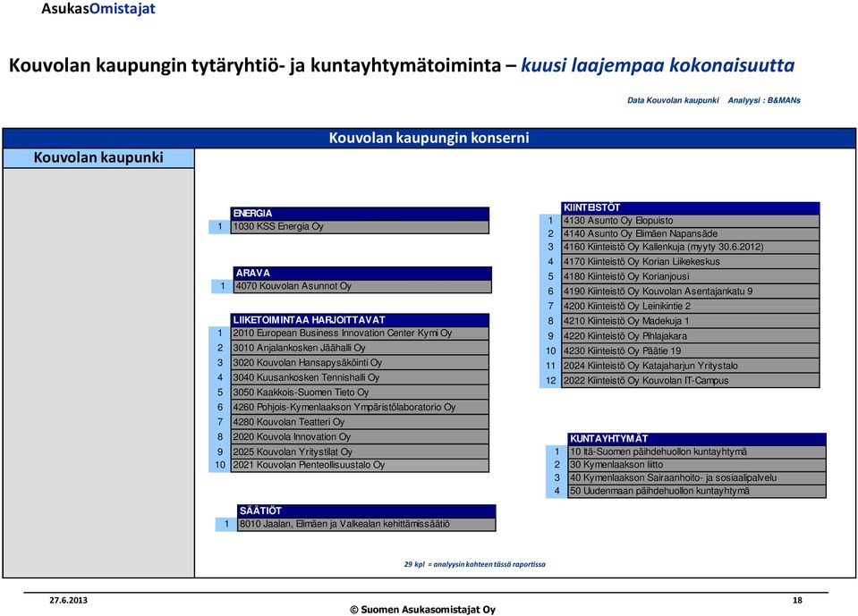Select row '2021 Kouvolan Pienteollisuustalo Oy'
This screenshot has height=616, width=858.
pos(360,465)
